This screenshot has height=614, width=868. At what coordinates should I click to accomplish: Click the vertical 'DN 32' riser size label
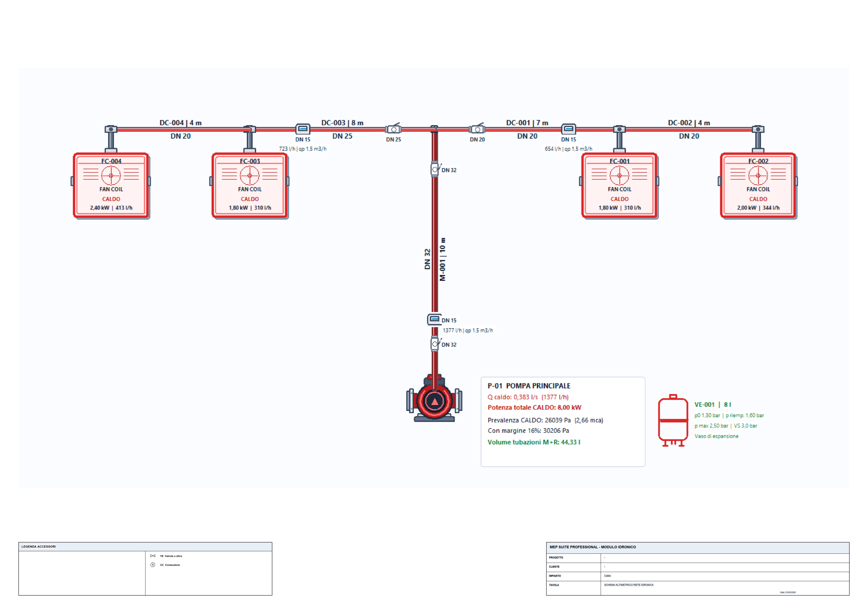pos(427,259)
